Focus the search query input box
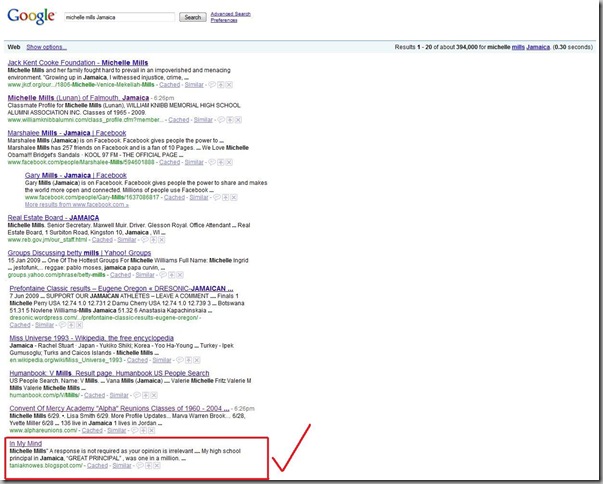This screenshot has height=484, width=603. (120, 17)
